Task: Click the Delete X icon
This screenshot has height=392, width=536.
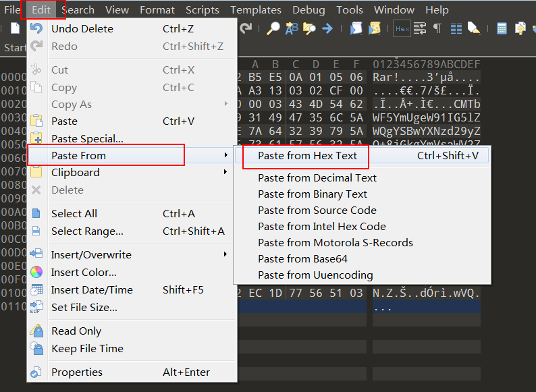Action: 36,190
